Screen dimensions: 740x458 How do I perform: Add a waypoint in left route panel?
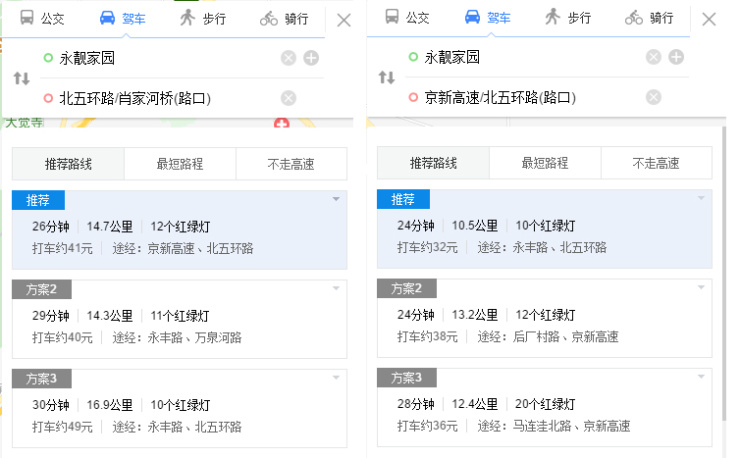point(311,58)
